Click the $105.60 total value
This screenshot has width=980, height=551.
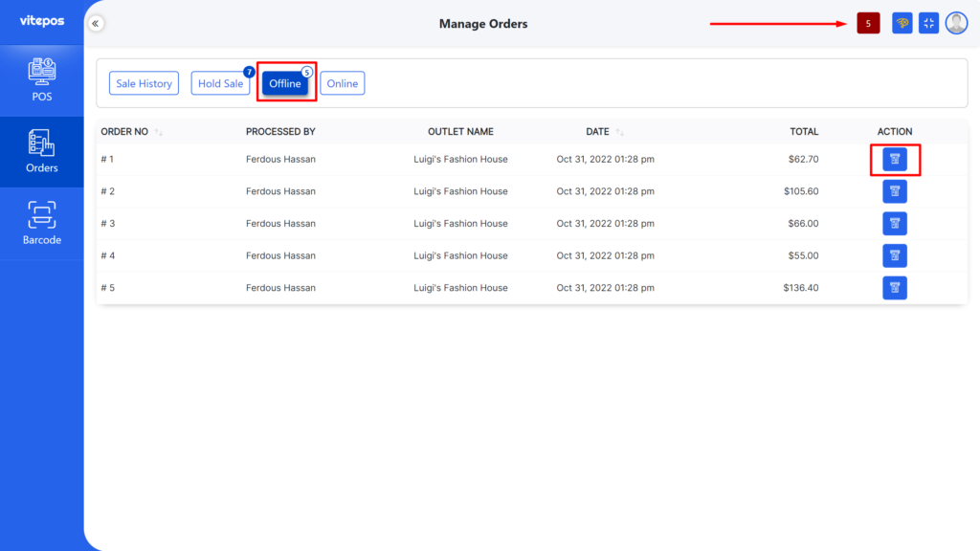coord(801,191)
